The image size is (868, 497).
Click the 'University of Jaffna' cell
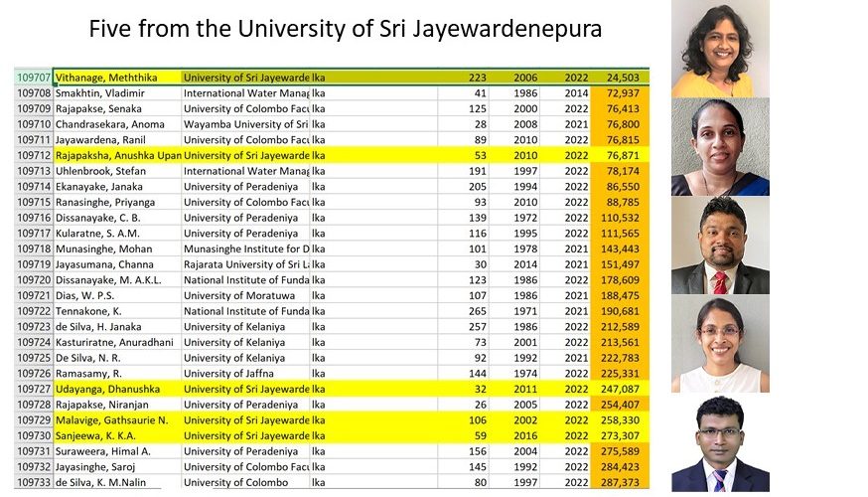tap(245, 374)
